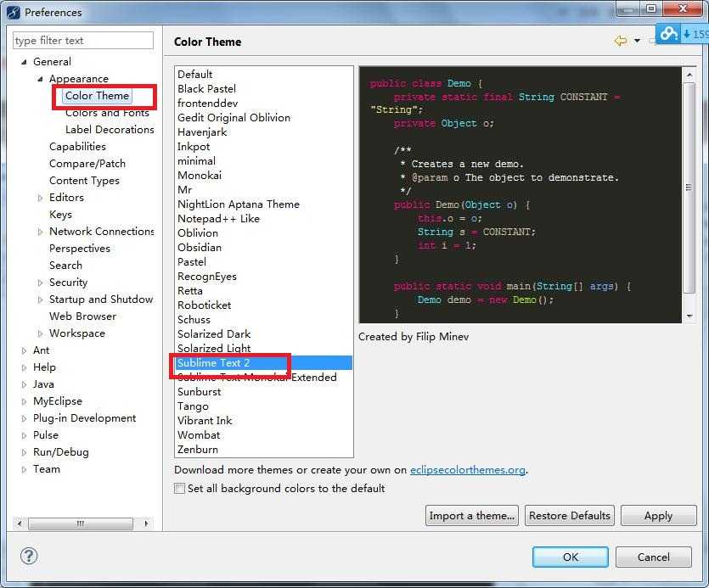Enable set all background colors to default

coord(179,489)
